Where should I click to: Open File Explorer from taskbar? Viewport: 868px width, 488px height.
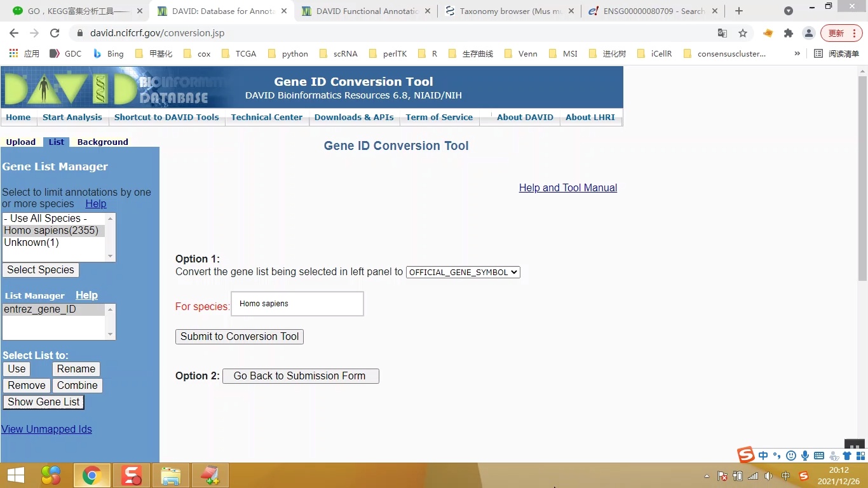click(170, 475)
